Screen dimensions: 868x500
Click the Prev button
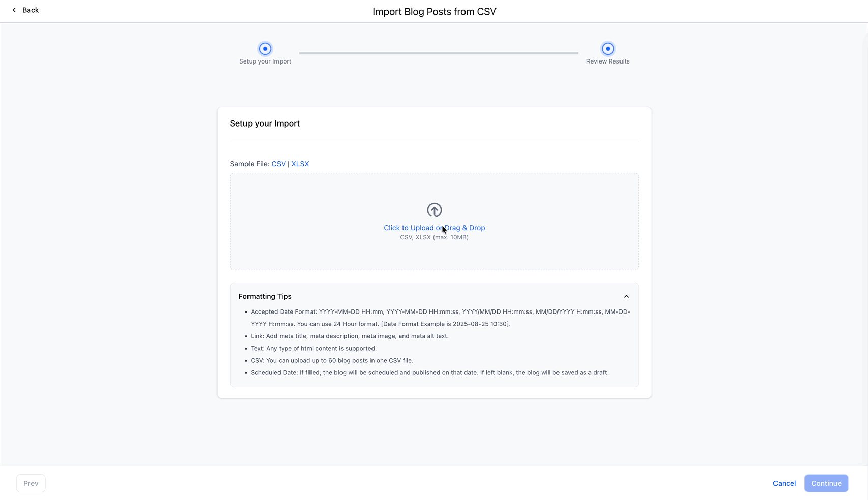tap(31, 483)
